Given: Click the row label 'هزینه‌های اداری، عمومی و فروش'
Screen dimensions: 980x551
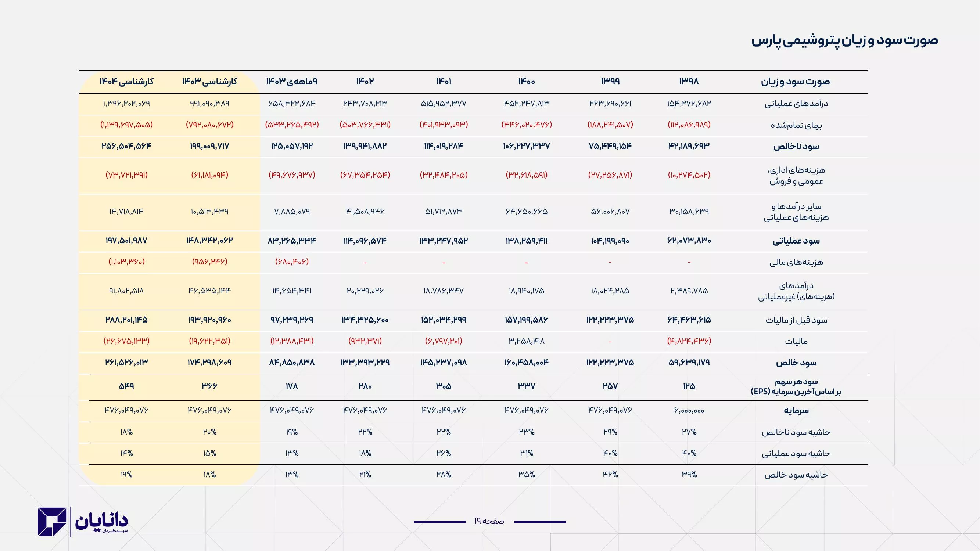Looking at the screenshot, I should tap(796, 175).
